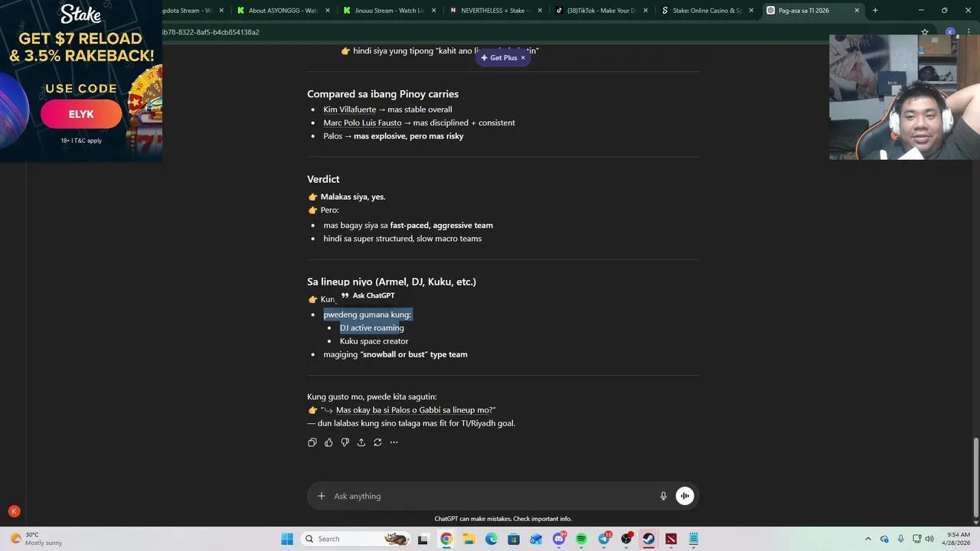Click the ELYK promo code button
This screenshot has height=551, width=980.
81,114
